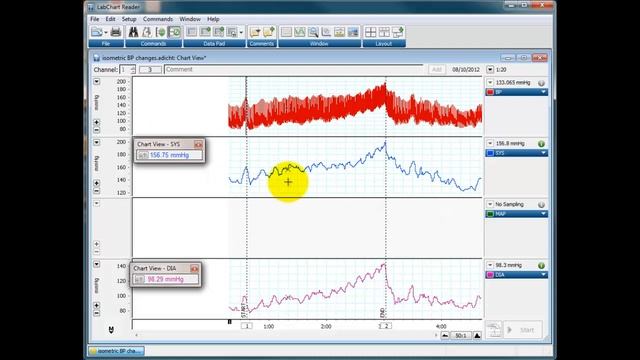Click the first Comments toolbar icon
The height and width of the screenshot is (360, 640).
coord(255,32)
